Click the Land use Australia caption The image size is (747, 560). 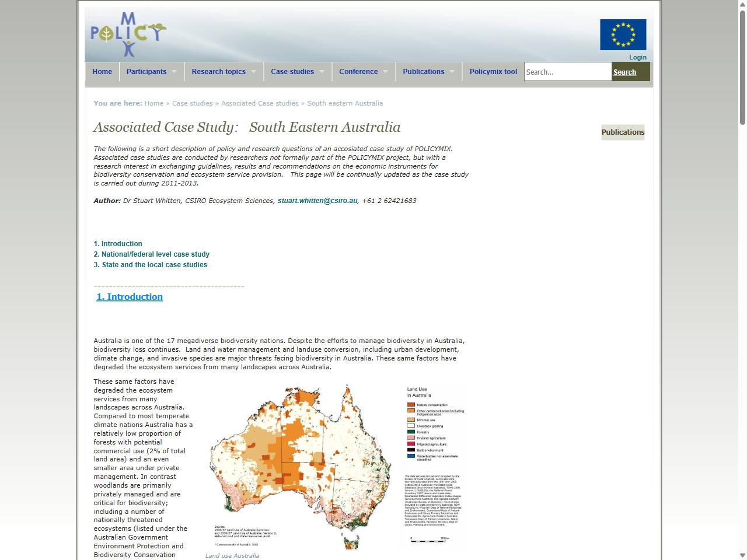tap(232, 556)
